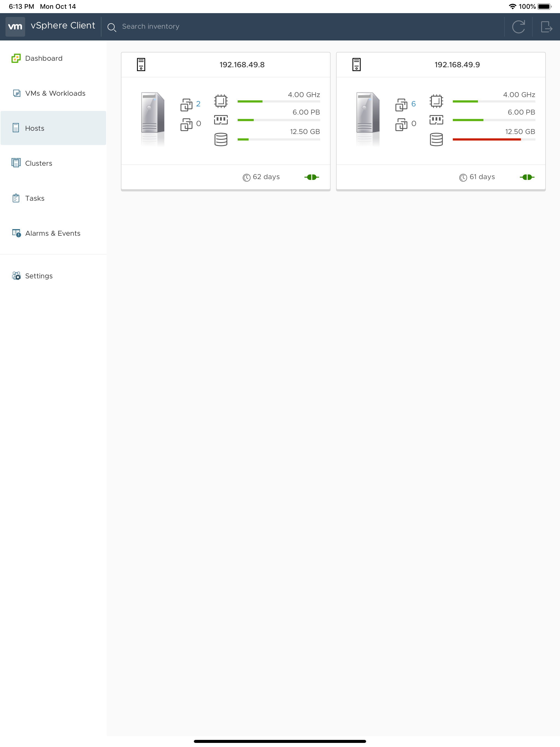Open the Tasks section

point(34,198)
